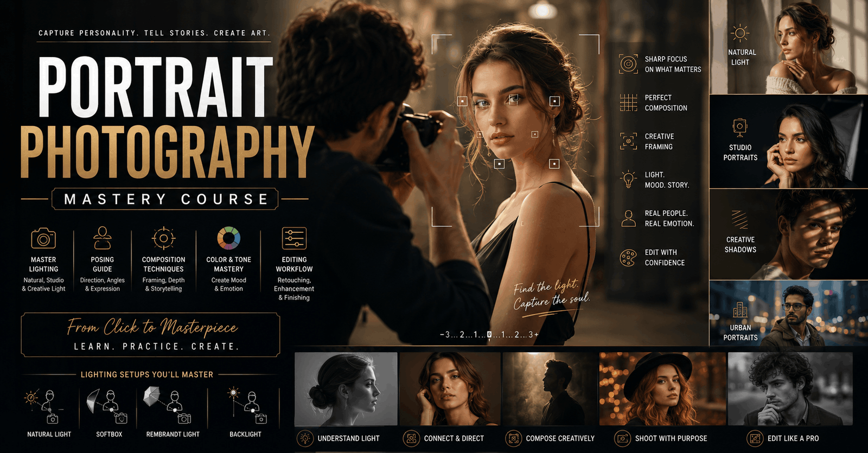Click the Sharp Focus On What Matters label
This screenshot has width=868, height=453.
673,64
